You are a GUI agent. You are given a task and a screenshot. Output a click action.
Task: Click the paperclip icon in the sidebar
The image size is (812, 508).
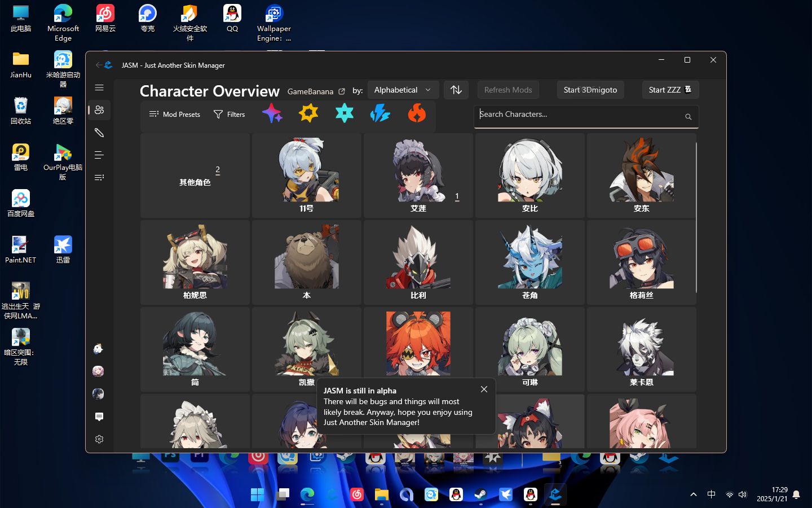[x=99, y=133]
